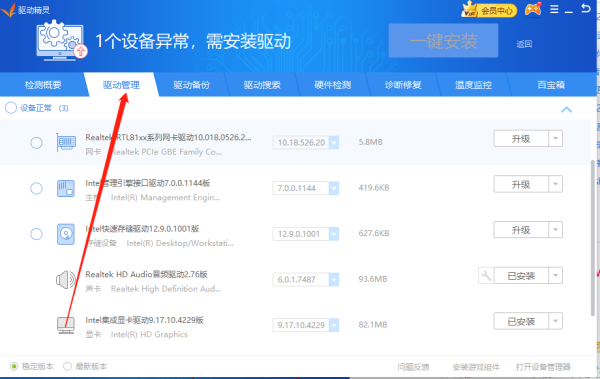This screenshot has width=600, height=379.
Task: Switch to the 诊断修复 tab
Action: pos(403,85)
